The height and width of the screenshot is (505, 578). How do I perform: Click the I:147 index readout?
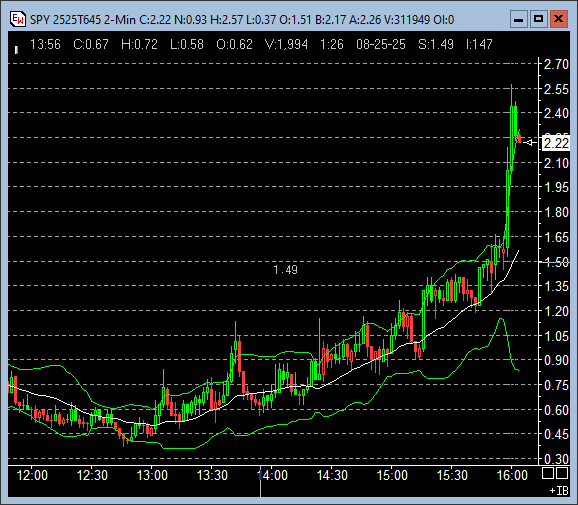click(x=479, y=45)
